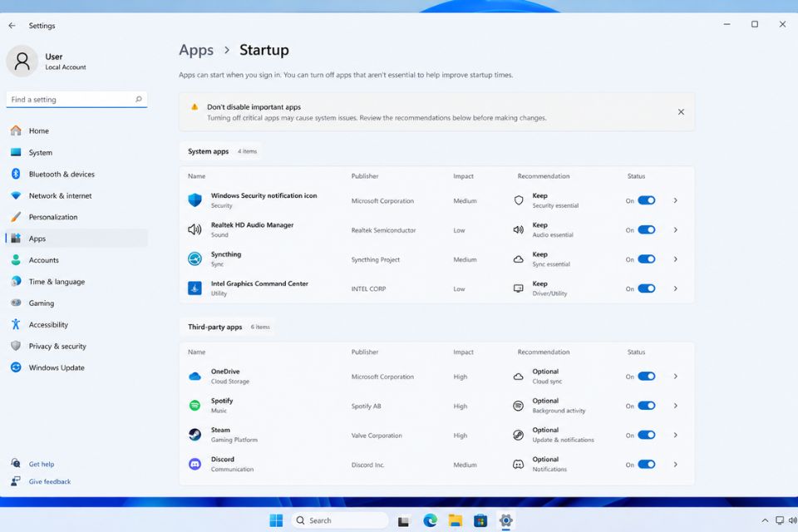798x532 pixels.
Task: Click the Windows Security shield app icon
Action: point(195,200)
